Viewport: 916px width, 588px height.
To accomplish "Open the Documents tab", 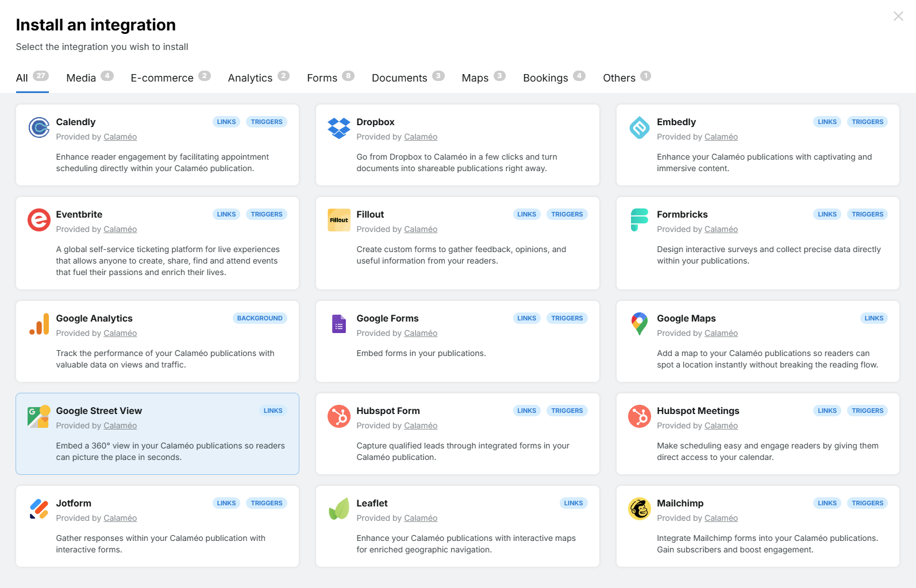I will click(408, 78).
